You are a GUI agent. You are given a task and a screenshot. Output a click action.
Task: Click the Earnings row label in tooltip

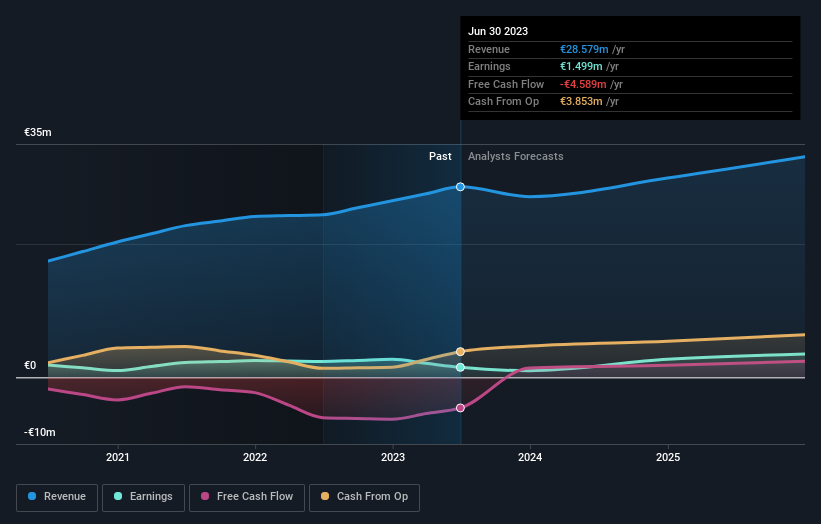click(489, 66)
